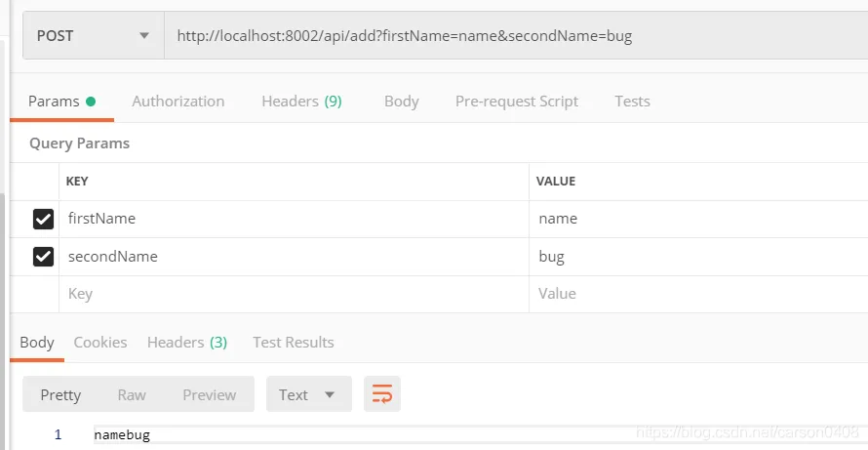
Task: Select the request Body tab
Action: click(401, 102)
